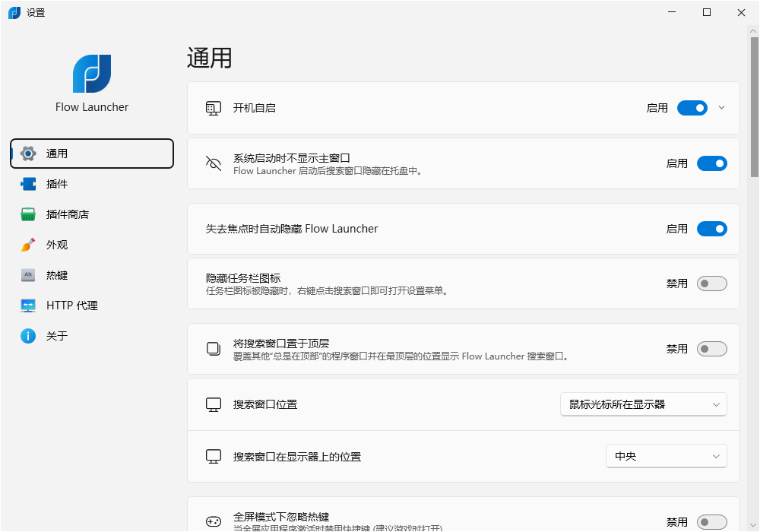Switch to 外观 settings
Viewport: 760px width, 532px height.
[92, 245]
